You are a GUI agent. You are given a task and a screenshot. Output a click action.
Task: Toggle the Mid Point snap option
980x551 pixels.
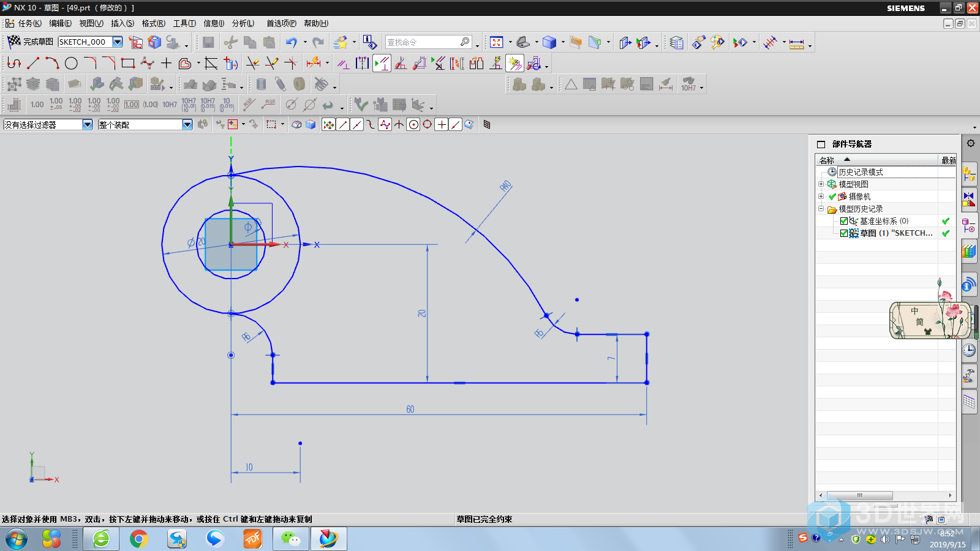357,125
